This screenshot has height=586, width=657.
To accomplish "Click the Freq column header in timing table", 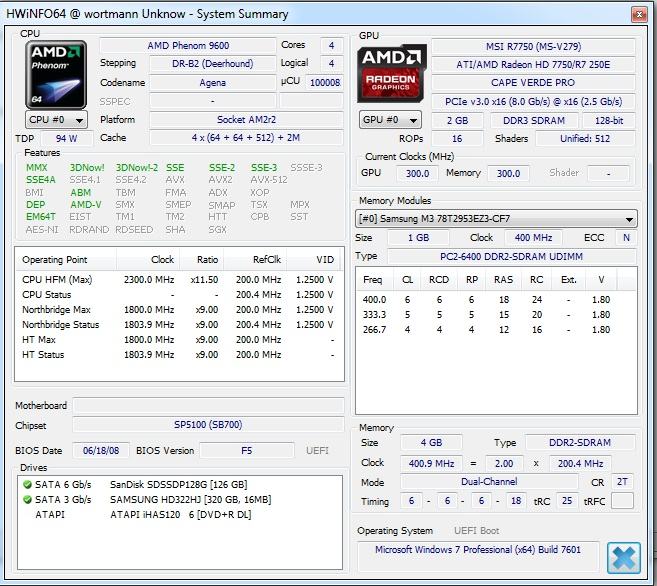I will (x=373, y=280).
